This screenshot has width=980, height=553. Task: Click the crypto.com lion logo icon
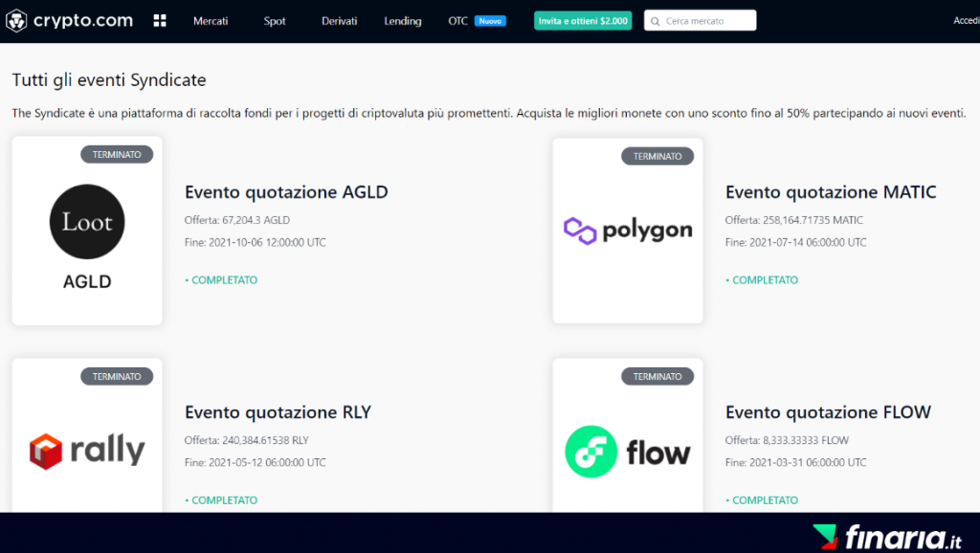click(x=16, y=21)
